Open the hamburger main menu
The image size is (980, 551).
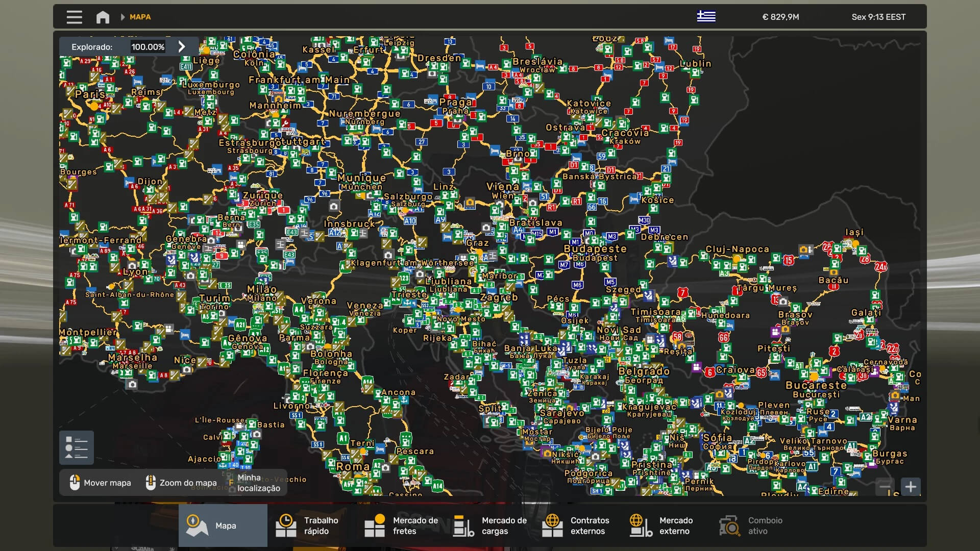[74, 17]
